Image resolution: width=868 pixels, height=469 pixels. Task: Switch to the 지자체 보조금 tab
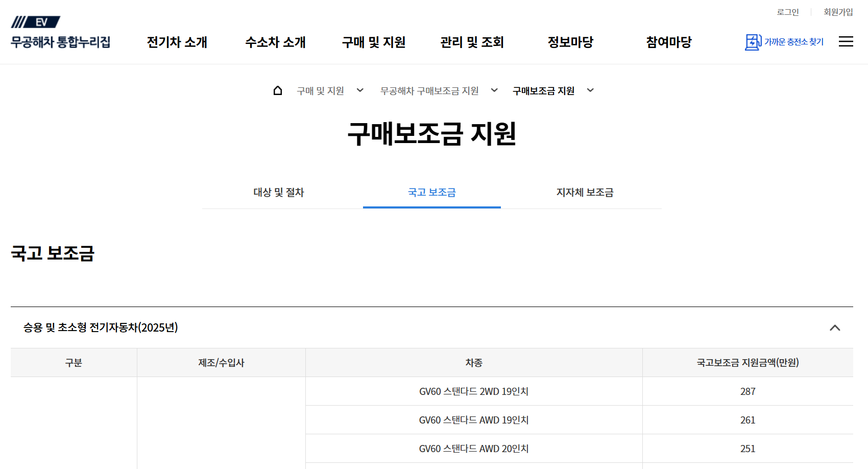coord(585,193)
